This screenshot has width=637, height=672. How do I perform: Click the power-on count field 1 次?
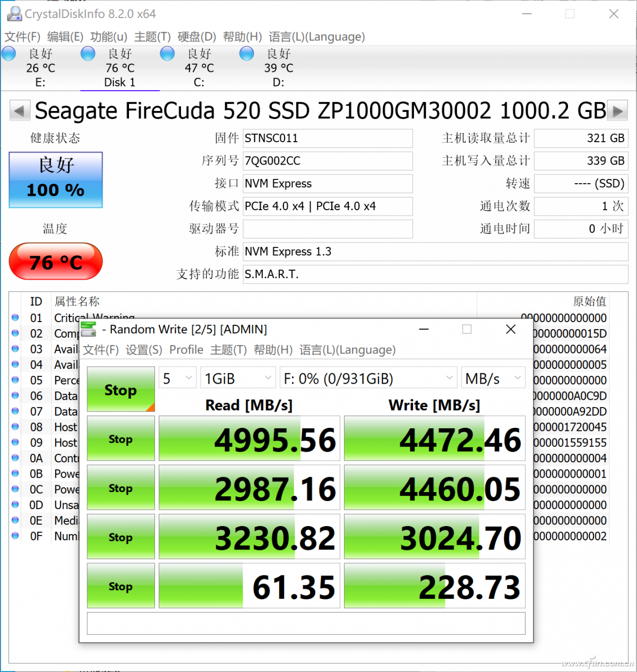[x=581, y=206]
